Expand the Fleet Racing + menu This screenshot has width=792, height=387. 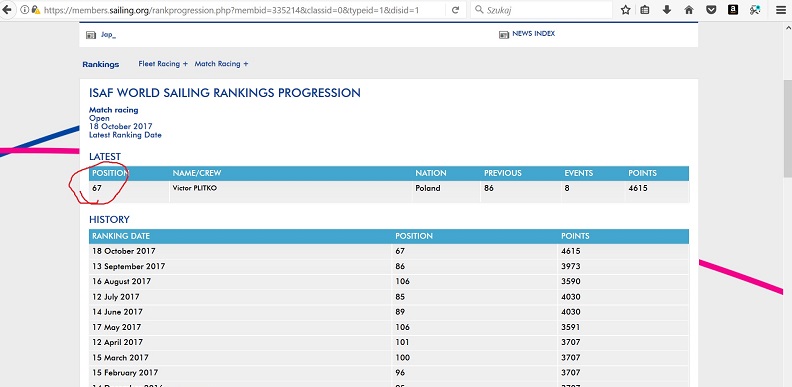pos(163,64)
